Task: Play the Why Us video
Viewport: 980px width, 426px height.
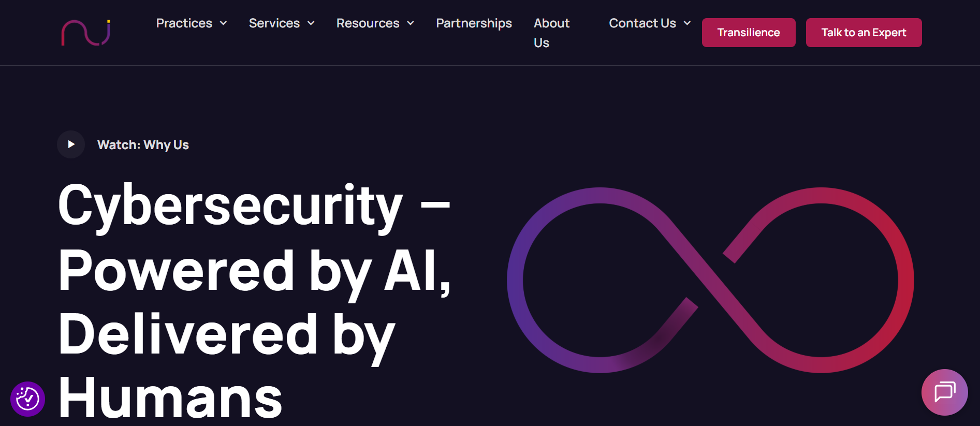Action: click(71, 144)
